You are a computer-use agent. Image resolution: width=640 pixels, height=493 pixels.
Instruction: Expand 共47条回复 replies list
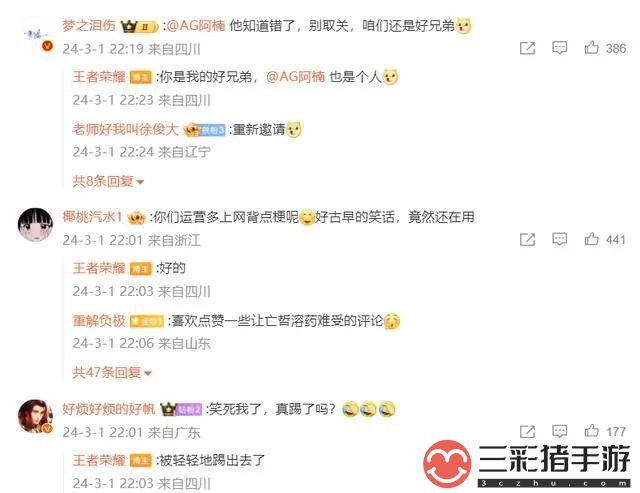click(112, 372)
